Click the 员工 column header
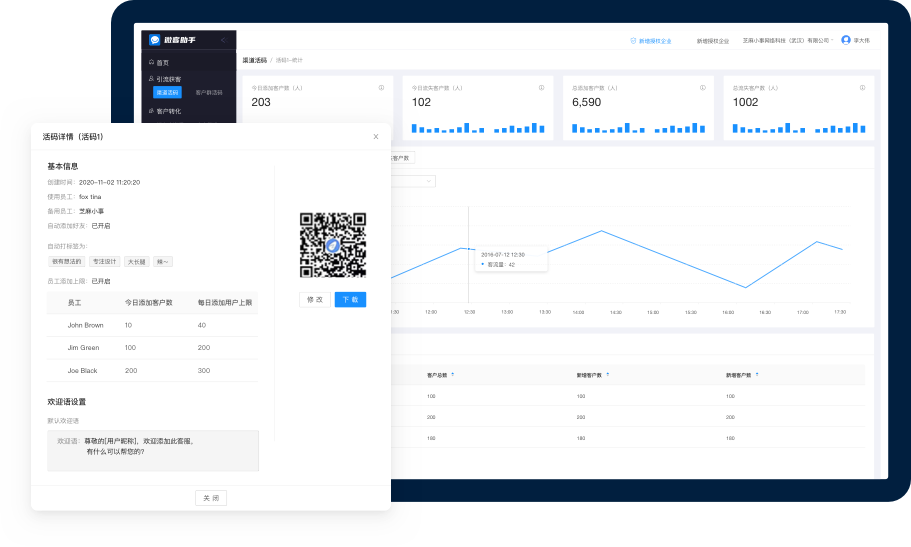Screen dimensions: 911x547 pos(74,303)
